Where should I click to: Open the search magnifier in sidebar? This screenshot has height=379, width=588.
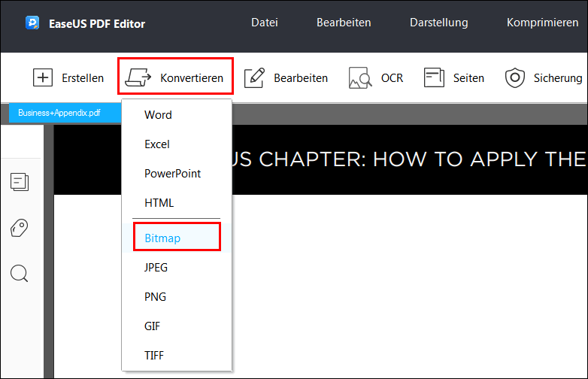coord(19,273)
